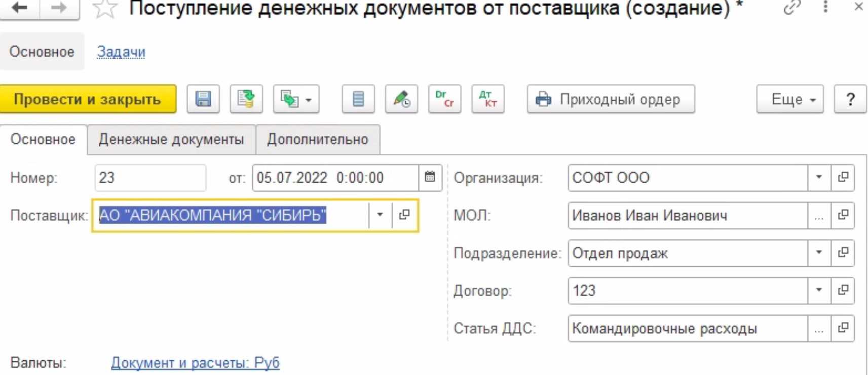Viewport: 868px width, 375px height.
Task: Open document structure list icon
Action: [358, 99]
